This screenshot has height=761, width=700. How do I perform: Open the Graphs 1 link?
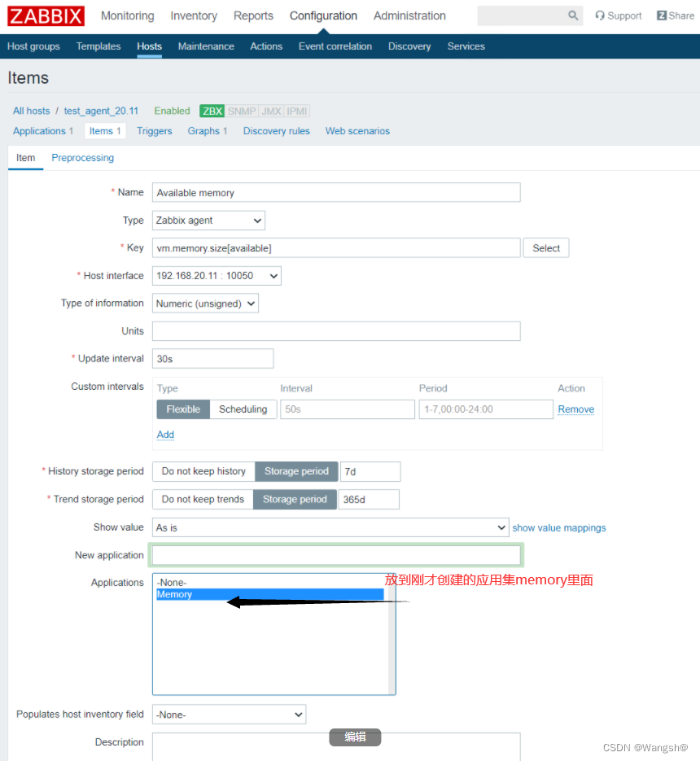(208, 131)
